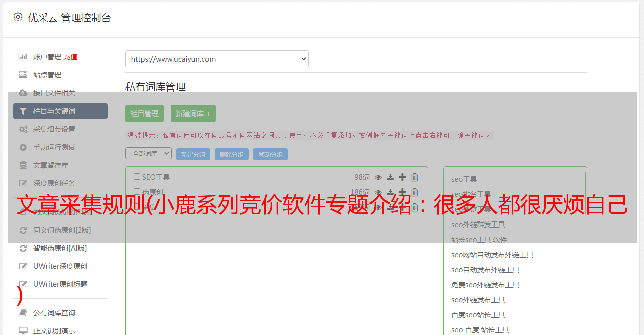Screen dimensions: 644x335
Task: Click the edit icon for 深度原创任务
Action: click(23, 183)
